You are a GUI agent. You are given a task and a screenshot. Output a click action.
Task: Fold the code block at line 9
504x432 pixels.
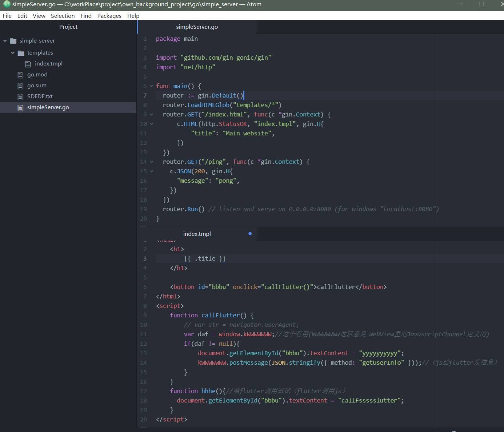[x=152, y=115]
